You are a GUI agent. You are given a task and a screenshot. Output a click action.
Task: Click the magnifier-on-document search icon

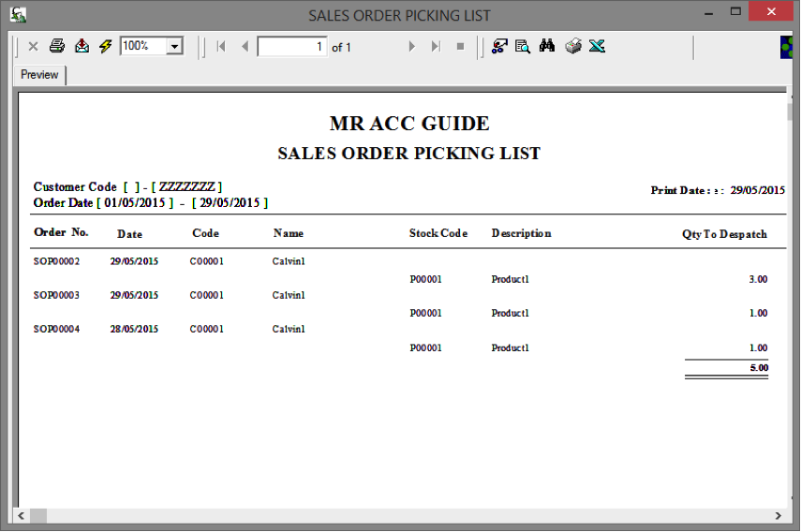pyautogui.click(x=523, y=46)
